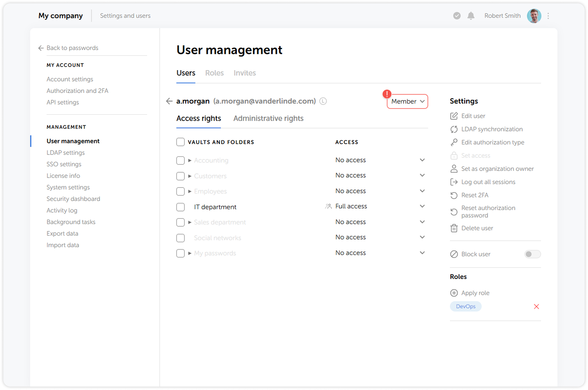Open User management in the sidebar
The image size is (588, 390).
tap(73, 141)
